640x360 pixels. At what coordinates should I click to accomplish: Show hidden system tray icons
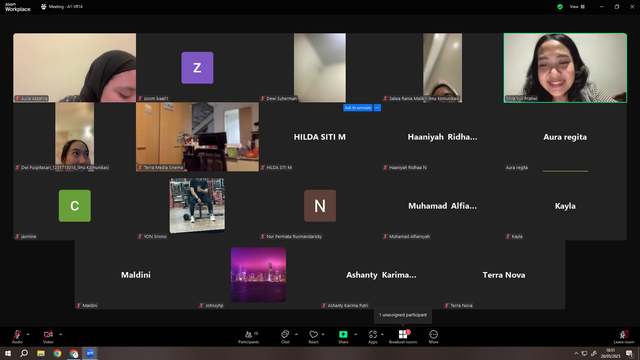click(x=576, y=353)
